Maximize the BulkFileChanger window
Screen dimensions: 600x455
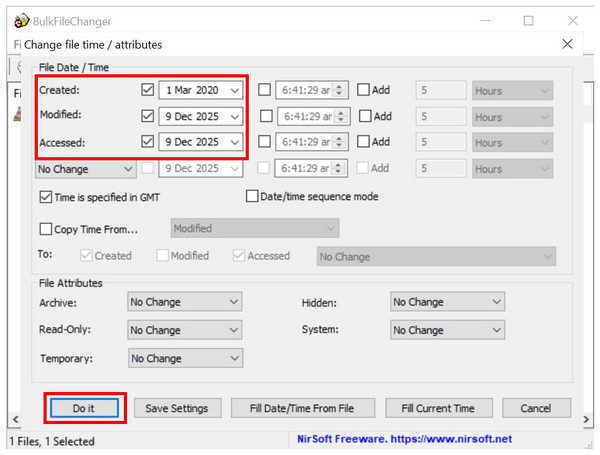pyautogui.click(x=528, y=21)
